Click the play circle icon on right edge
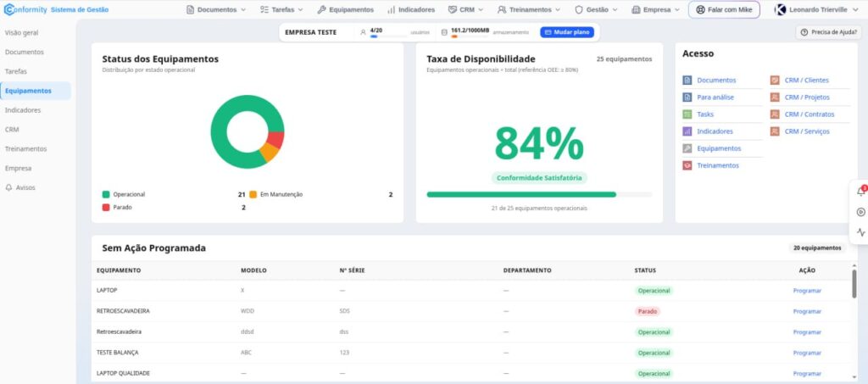Image resolution: width=868 pixels, height=384 pixels. (861, 212)
